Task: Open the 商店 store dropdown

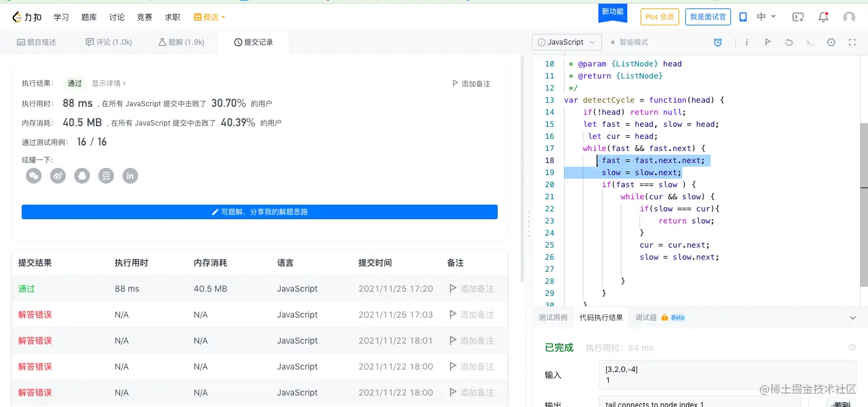Action: (x=209, y=18)
